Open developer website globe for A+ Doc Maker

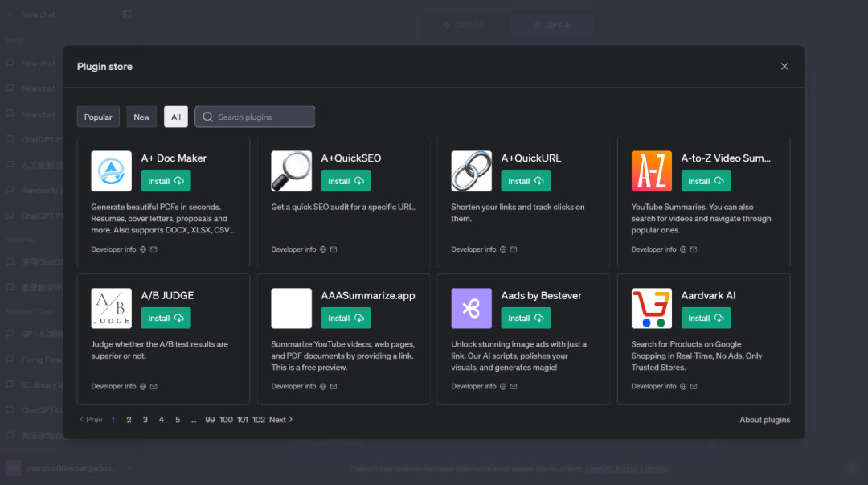pos(143,249)
